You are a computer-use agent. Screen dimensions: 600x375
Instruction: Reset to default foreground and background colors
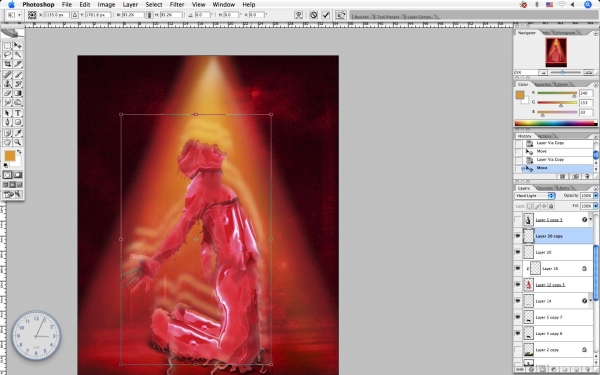pos(6,165)
